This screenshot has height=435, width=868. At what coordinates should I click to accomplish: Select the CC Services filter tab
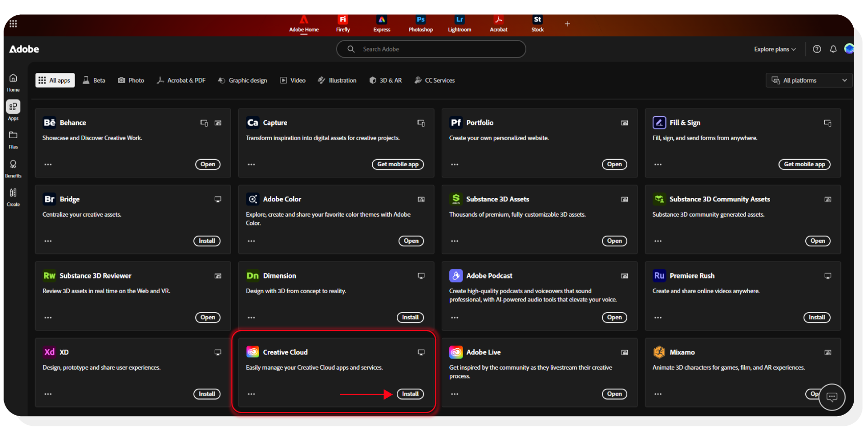[435, 81]
